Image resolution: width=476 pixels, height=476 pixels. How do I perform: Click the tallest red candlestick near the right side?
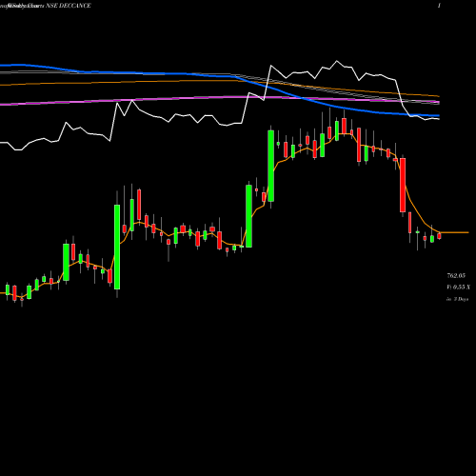pos(403,185)
